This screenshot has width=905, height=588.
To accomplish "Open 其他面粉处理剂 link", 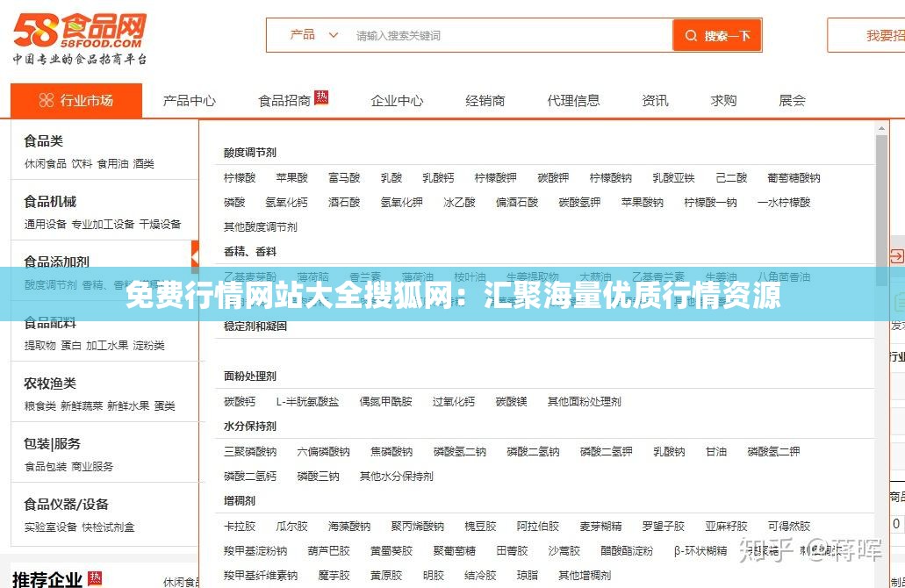I will tap(584, 402).
